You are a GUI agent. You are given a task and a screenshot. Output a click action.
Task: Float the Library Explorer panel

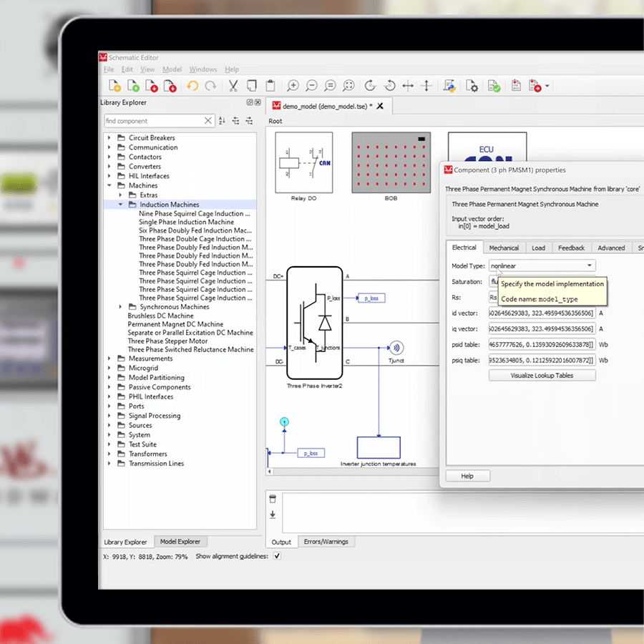pos(250,102)
